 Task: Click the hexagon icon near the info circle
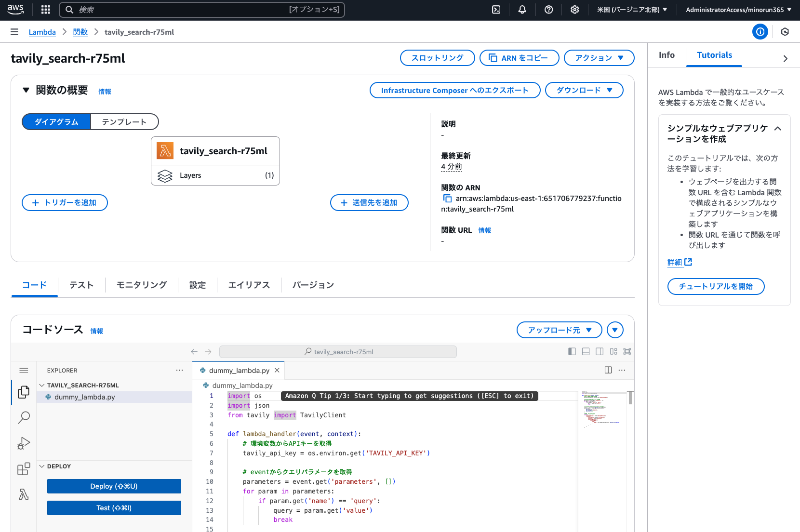click(x=785, y=32)
